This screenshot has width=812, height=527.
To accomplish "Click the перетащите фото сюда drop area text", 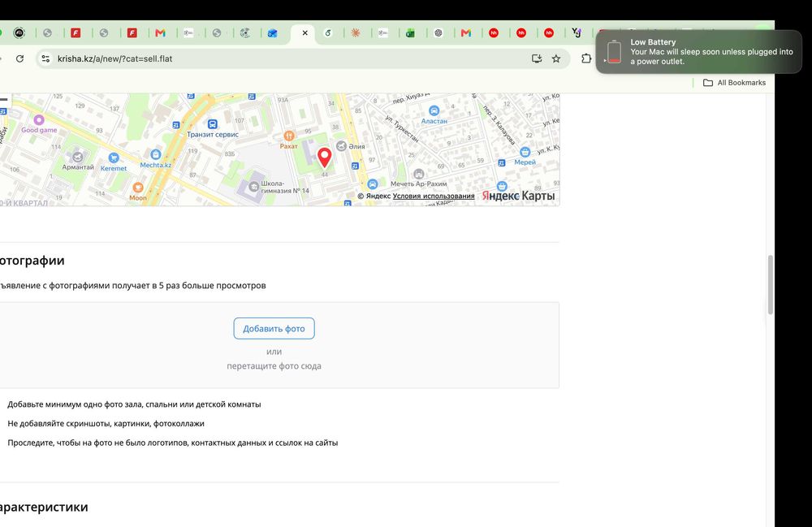I will tap(274, 366).
